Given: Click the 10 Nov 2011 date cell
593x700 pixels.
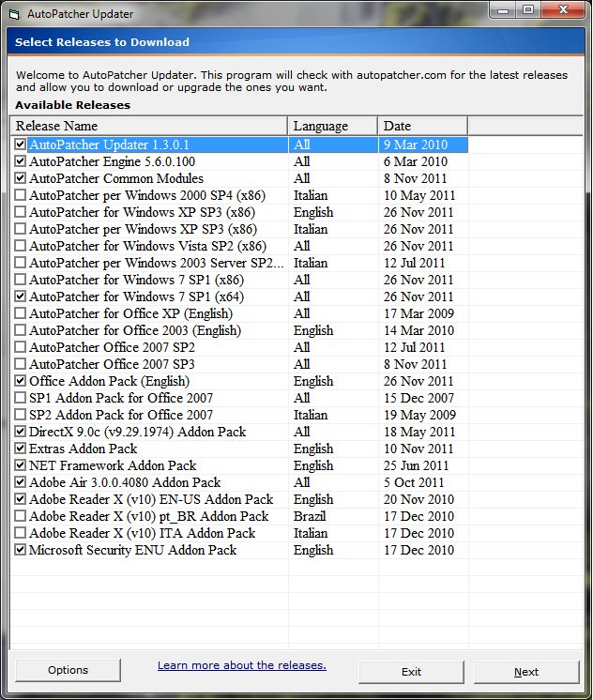Looking at the screenshot, I should tap(418, 449).
